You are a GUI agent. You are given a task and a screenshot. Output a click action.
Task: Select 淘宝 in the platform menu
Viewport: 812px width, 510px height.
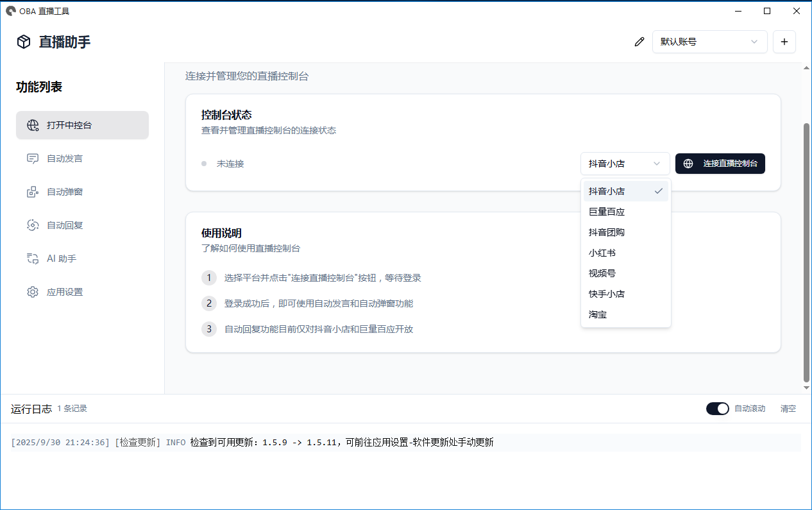pos(597,314)
